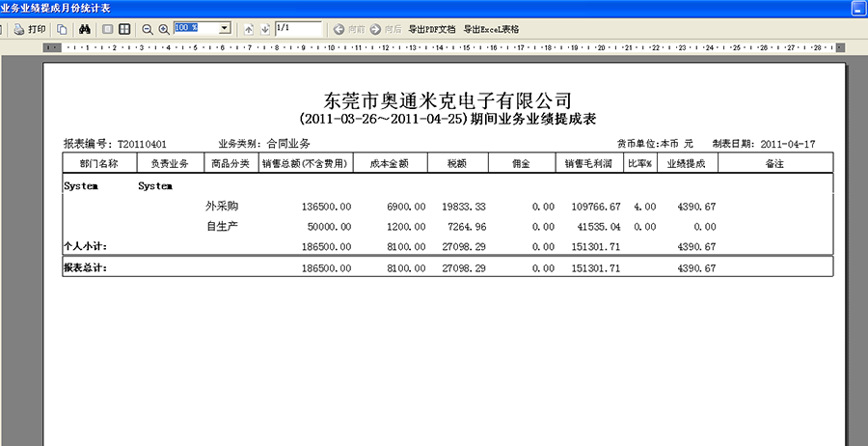This screenshot has height=446, width=868.
Task: Click the ruler right margin marker
Action: click(840, 47)
